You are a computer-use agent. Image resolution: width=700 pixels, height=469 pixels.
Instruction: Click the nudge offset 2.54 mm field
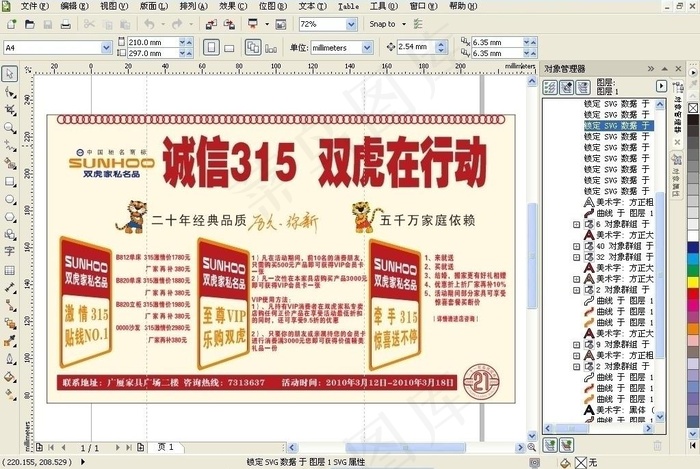(x=416, y=47)
